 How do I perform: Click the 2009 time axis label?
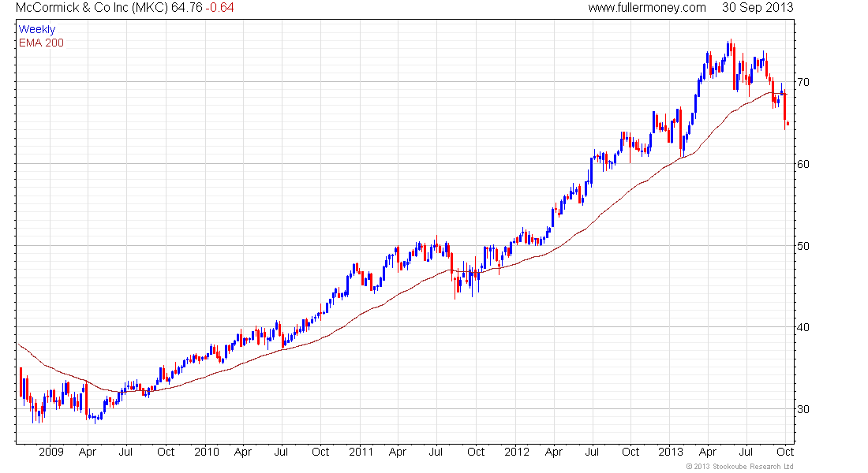tap(51, 452)
